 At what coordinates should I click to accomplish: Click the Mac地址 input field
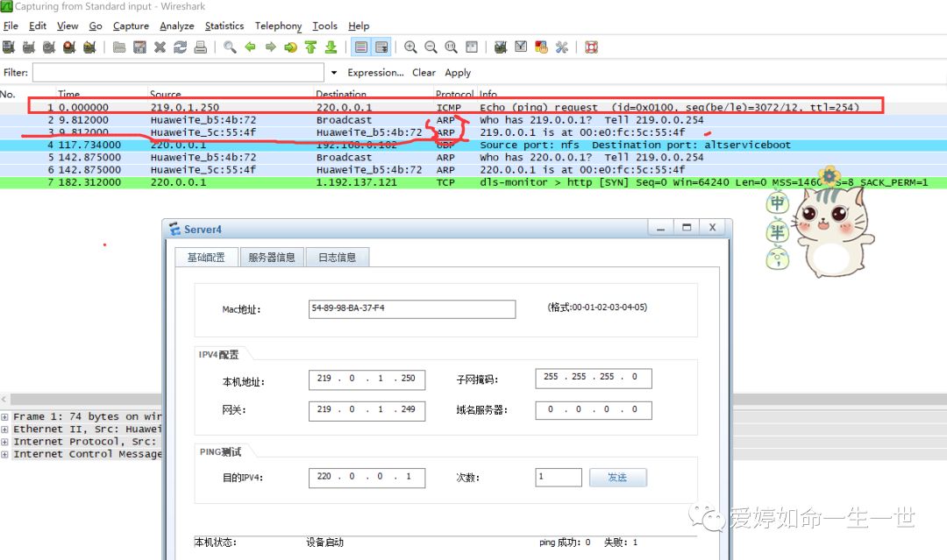[412, 309]
